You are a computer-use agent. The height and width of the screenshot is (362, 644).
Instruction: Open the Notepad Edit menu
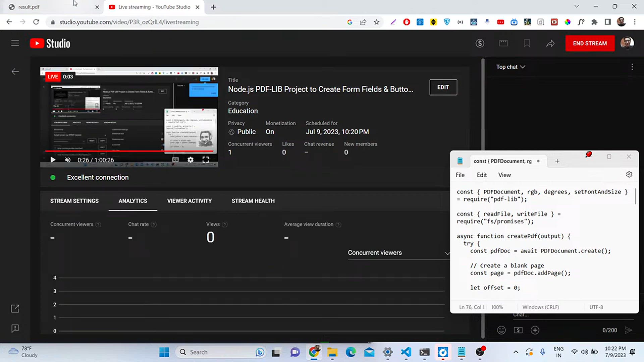(x=481, y=175)
